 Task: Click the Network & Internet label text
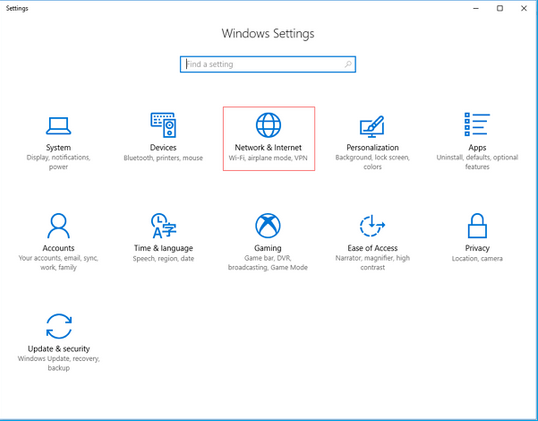pyautogui.click(x=268, y=148)
